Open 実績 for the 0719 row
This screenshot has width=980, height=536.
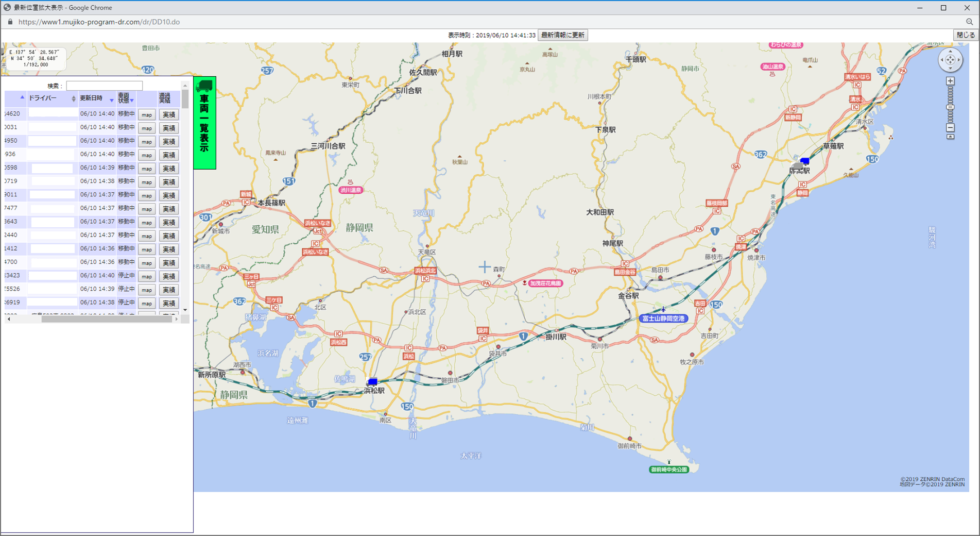point(169,181)
